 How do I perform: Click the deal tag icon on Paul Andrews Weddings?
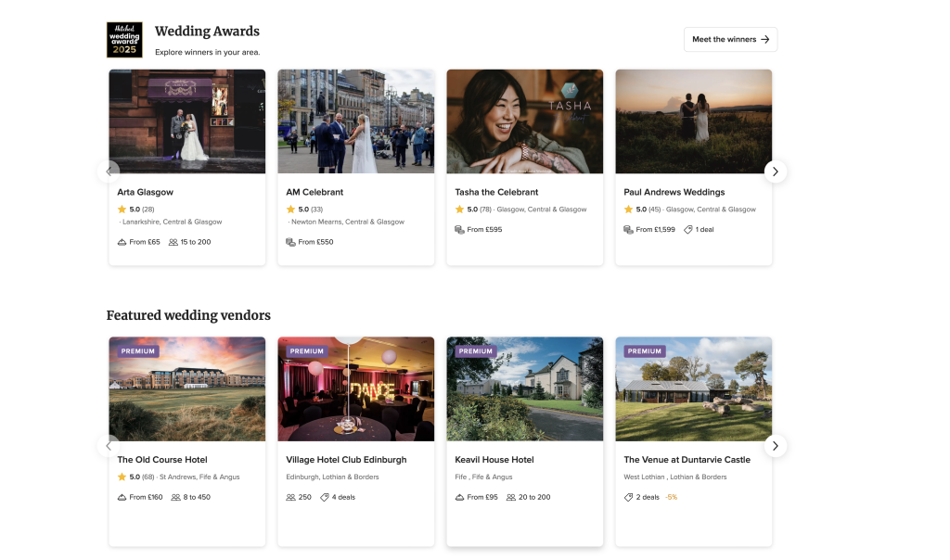688,229
